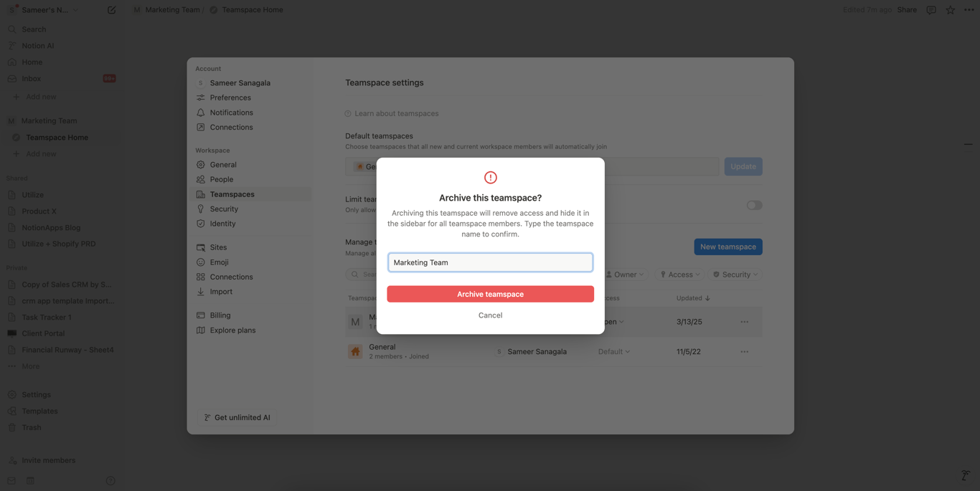Open Trash in sidebar

pos(61,428)
